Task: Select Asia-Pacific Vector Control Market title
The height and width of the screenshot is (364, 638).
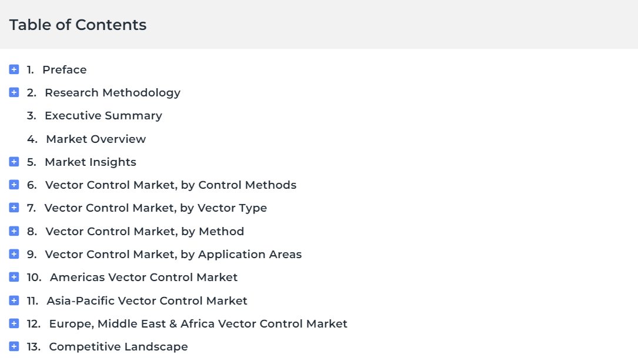Action: point(147,300)
